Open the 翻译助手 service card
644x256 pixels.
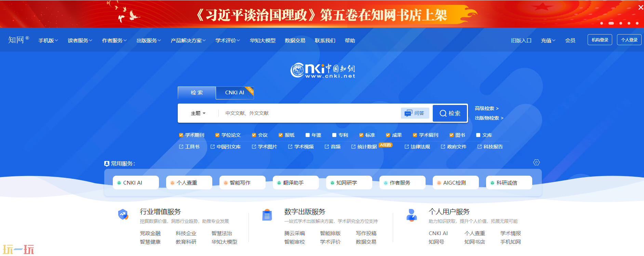296,183
